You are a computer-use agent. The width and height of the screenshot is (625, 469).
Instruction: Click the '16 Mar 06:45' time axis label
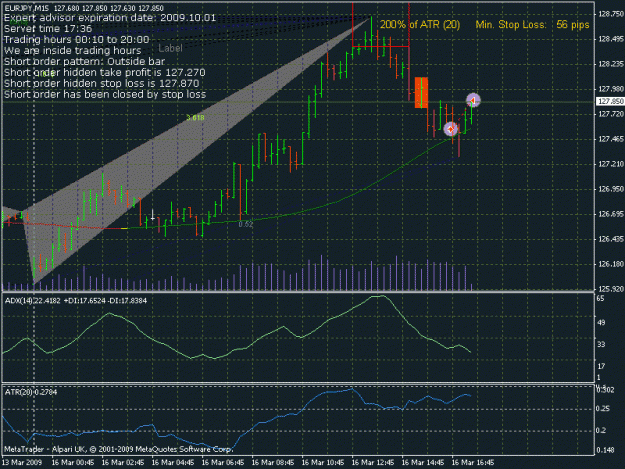tap(223, 463)
